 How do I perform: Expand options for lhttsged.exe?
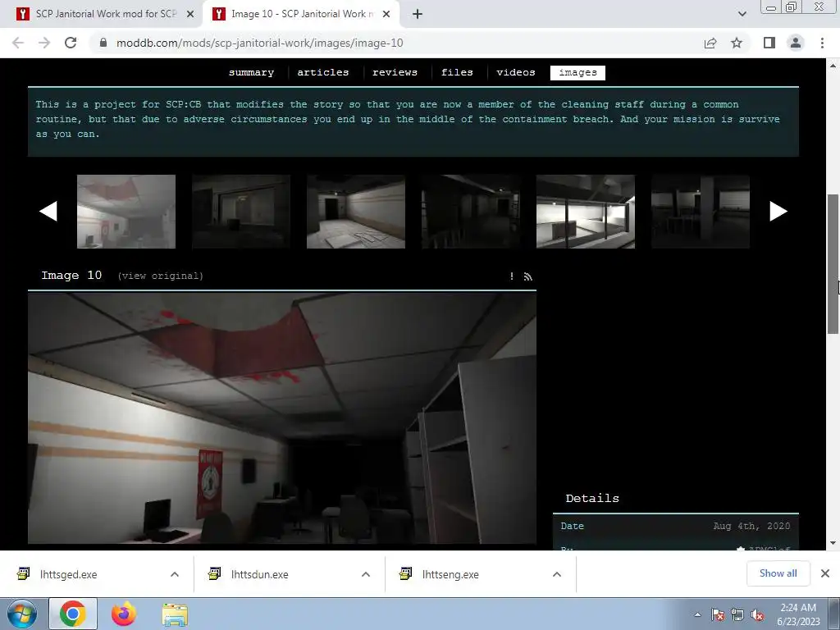pos(175,574)
